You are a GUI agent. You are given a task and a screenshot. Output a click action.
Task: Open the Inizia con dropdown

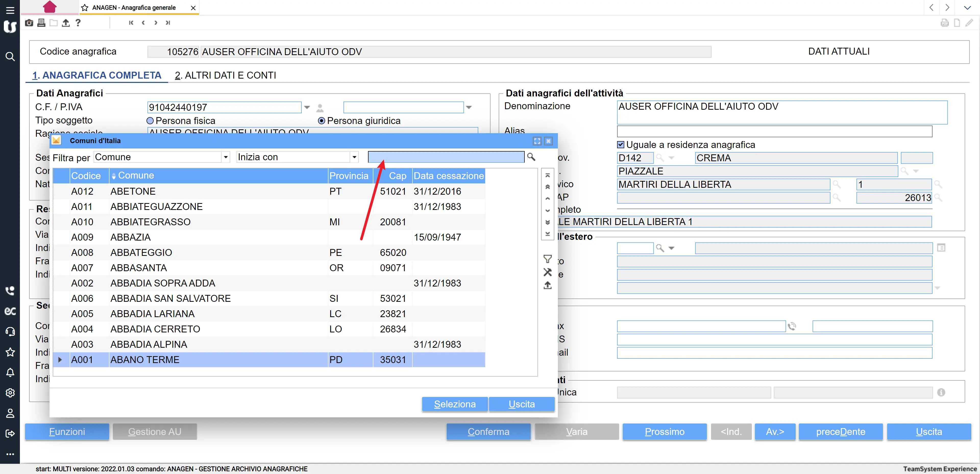354,157
